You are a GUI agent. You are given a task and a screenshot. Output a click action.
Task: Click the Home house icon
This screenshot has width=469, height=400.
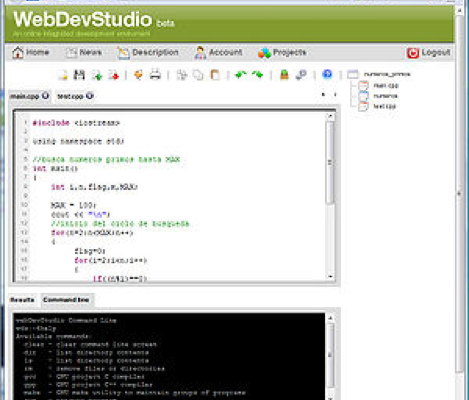click(x=18, y=53)
